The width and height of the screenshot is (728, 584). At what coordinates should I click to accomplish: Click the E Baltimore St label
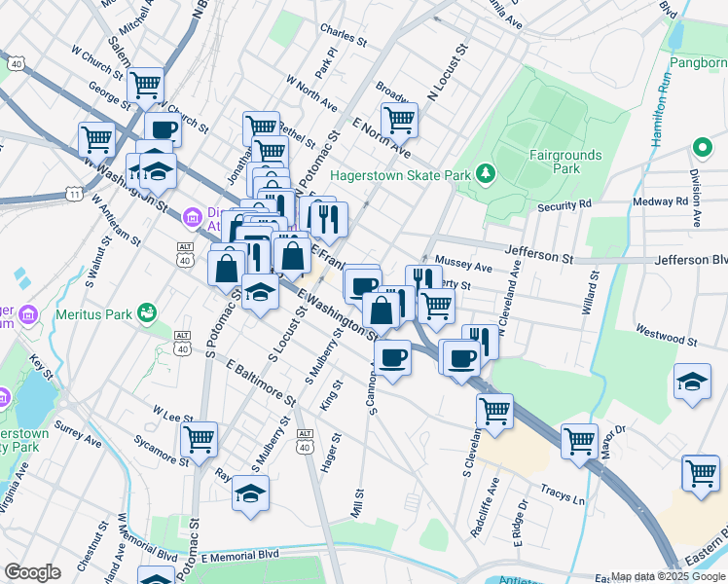[x=261, y=383]
